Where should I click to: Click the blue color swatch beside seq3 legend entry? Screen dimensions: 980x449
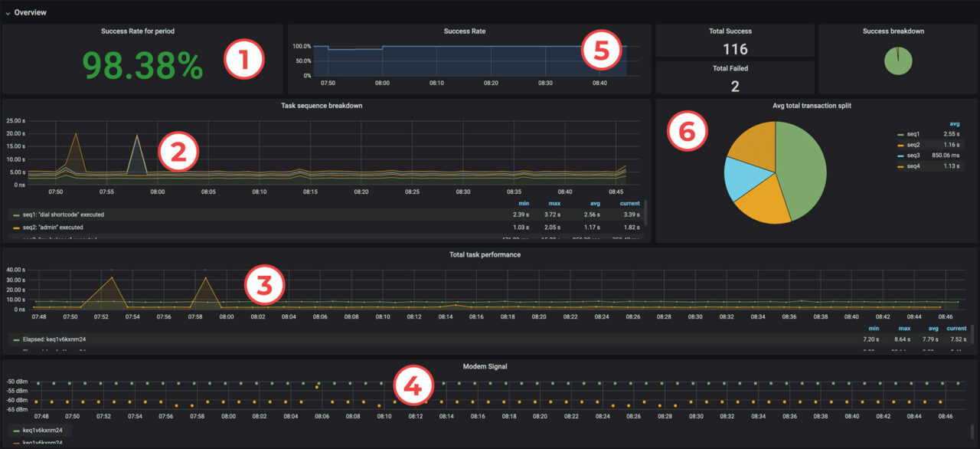[x=901, y=155]
